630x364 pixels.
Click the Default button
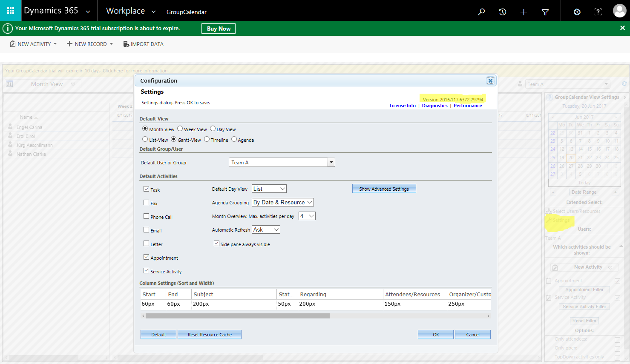[158, 335]
